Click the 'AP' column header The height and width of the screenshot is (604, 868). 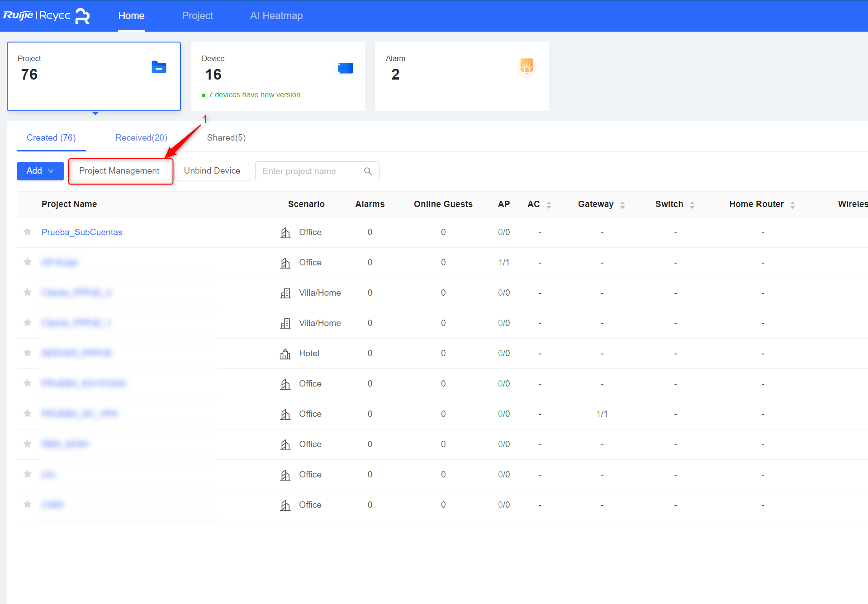coord(504,204)
